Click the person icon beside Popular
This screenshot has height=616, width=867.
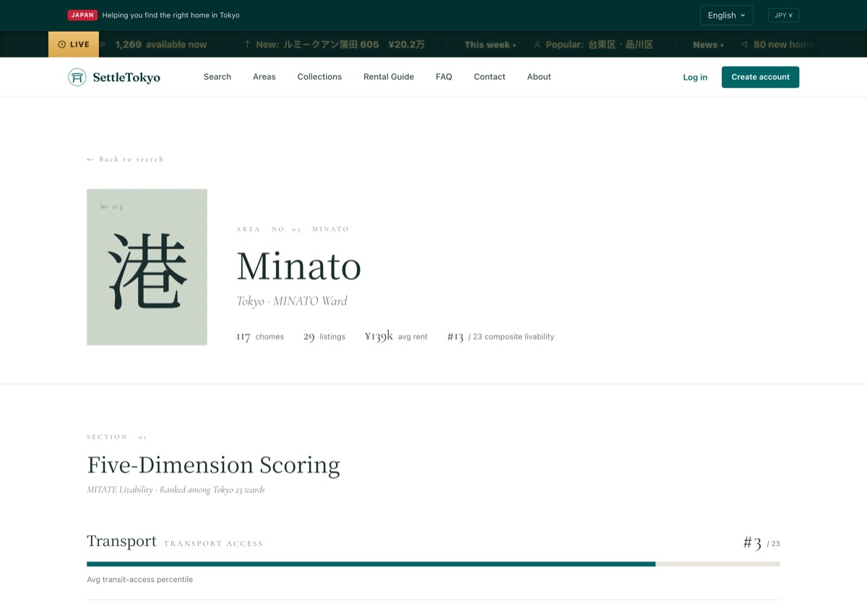coord(537,45)
